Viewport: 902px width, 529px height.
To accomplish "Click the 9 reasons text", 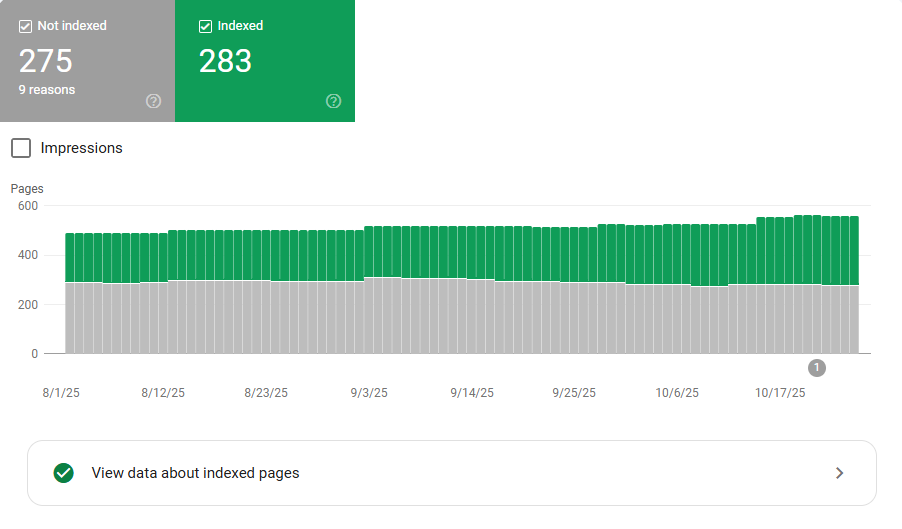I will tap(46, 90).
